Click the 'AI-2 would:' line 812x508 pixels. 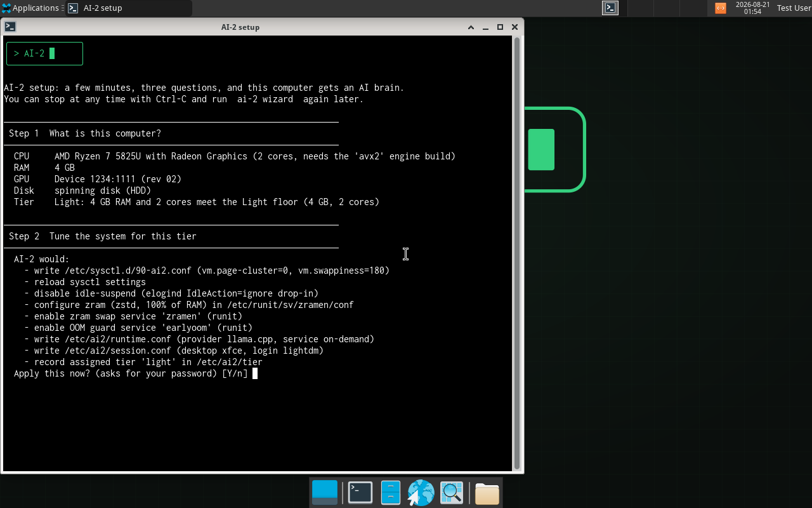42,259
